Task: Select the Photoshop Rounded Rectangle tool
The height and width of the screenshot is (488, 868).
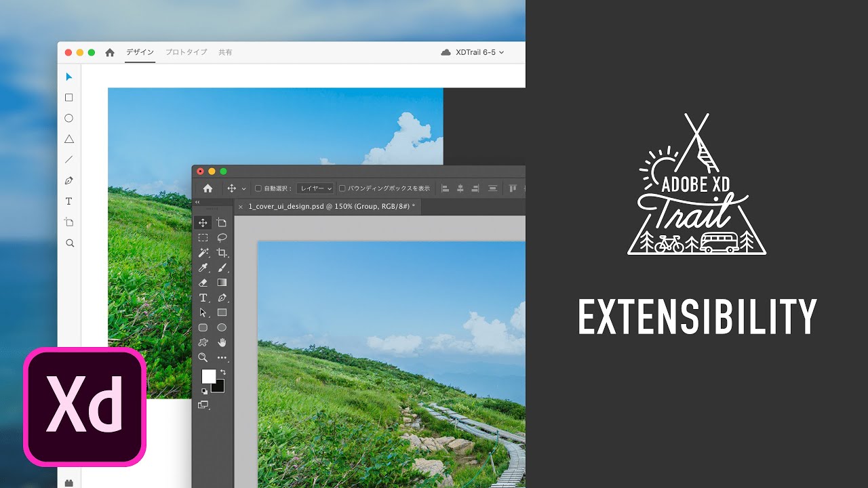Action: 203,327
